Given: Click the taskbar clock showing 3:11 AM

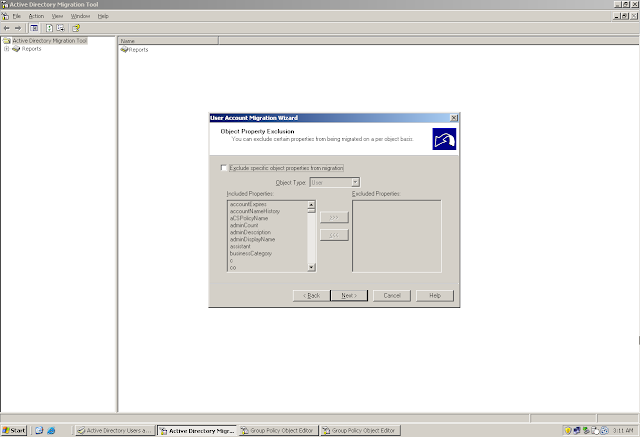Looking at the screenshot, I should [623, 430].
